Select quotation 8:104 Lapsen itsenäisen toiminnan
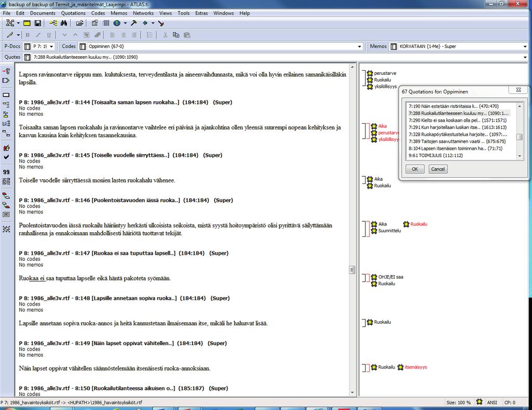 click(x=455, y=148)
